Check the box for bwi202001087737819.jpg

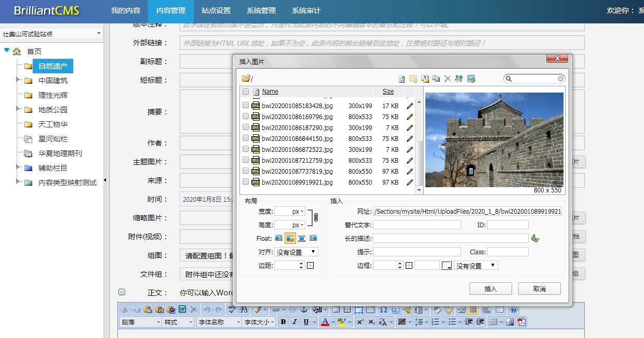[x=246, y=172]
